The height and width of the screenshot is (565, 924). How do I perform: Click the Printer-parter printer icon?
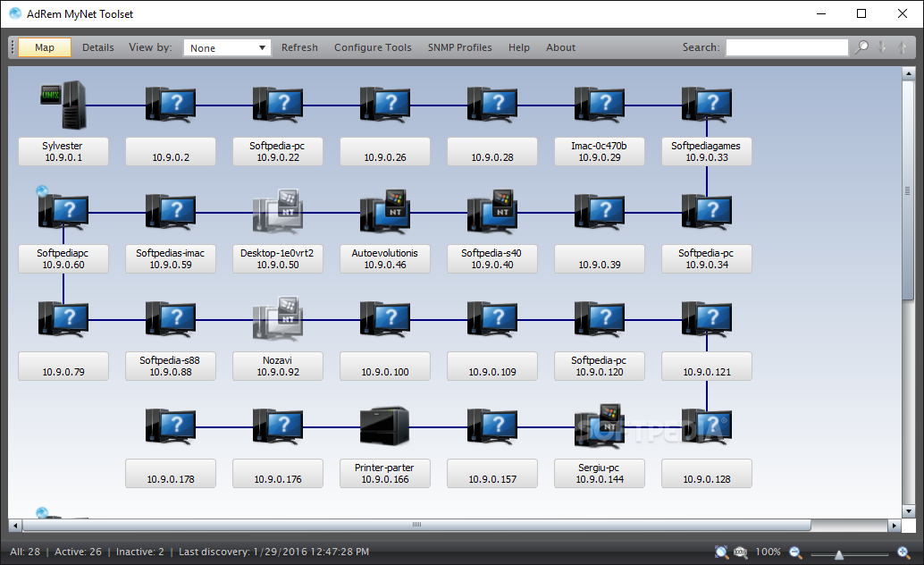pyautogui.click(x=385, y=426)
